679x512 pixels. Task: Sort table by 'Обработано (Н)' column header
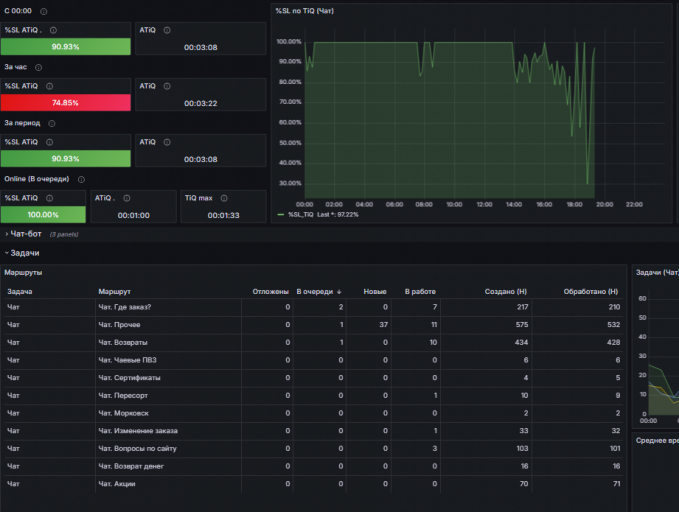tap(591, 292)
